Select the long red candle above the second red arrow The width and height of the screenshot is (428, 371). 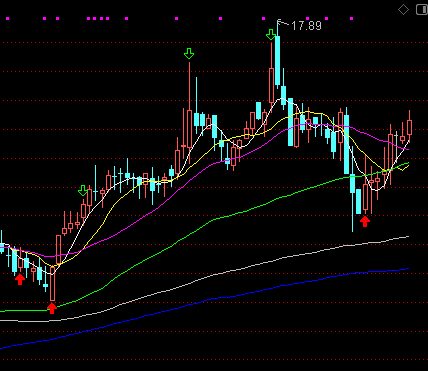pos(52,283)
